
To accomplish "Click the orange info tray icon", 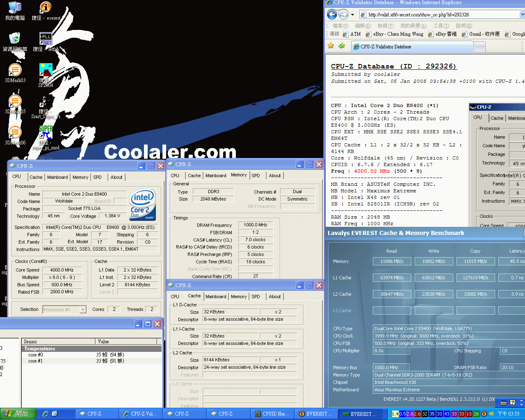I will (484, 414).
